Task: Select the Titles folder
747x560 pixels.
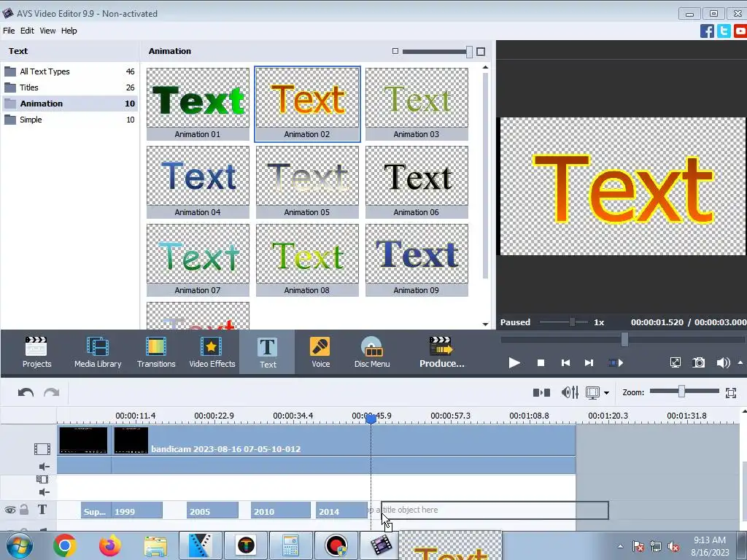Action: [70, 87]
